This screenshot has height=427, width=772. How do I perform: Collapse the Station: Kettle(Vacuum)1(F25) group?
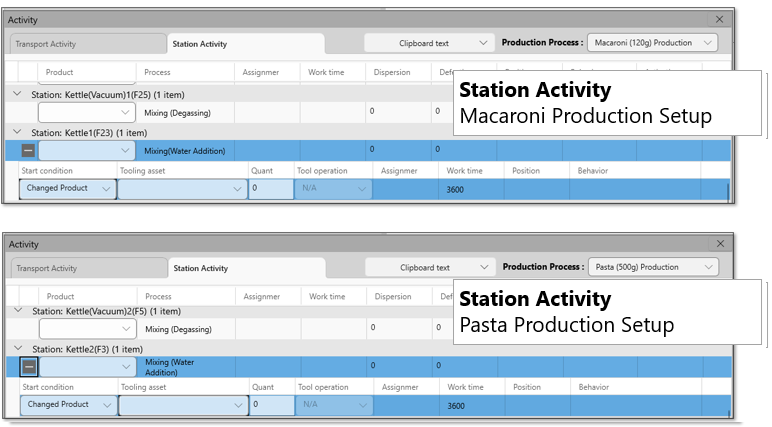point(17,93)
